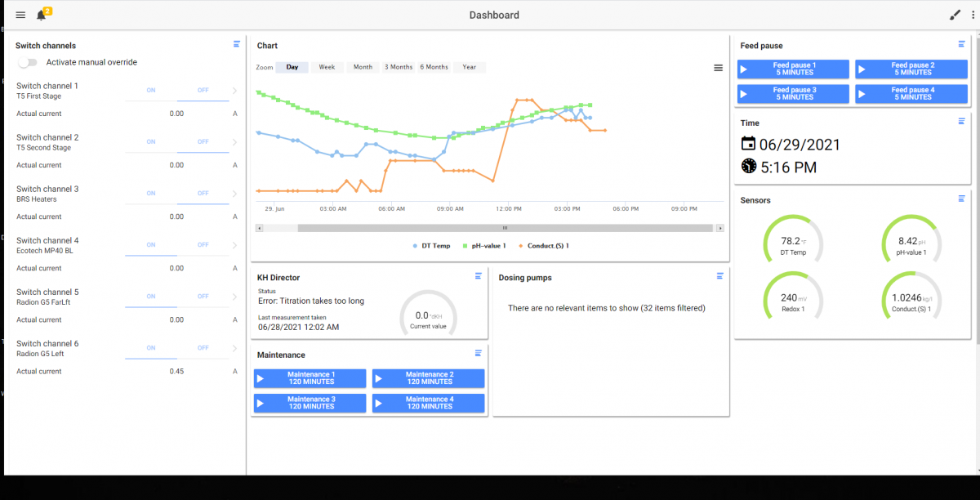
Task: Start Maintenance 1 timer
Action: pos(310,378)
